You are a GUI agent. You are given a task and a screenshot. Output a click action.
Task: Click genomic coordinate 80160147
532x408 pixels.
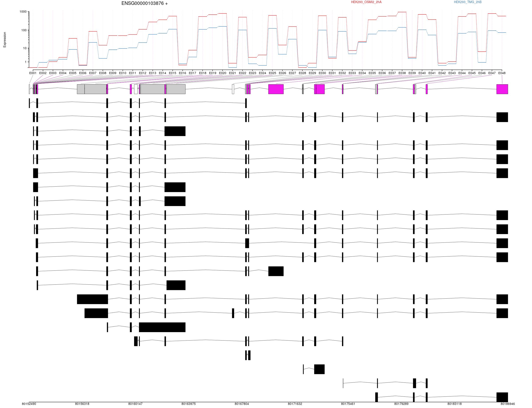coord(135,404)
